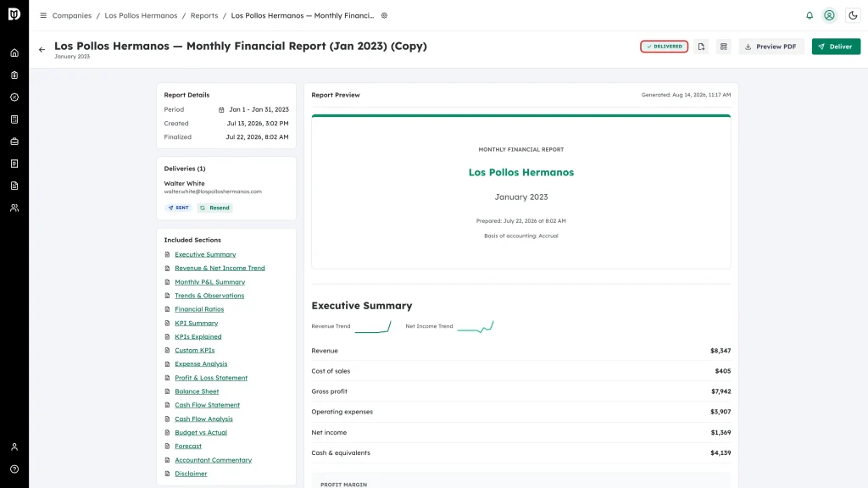
Task: Go to Los Pollos Hermanos in the breadcrumb
Action: click(142, 15)
